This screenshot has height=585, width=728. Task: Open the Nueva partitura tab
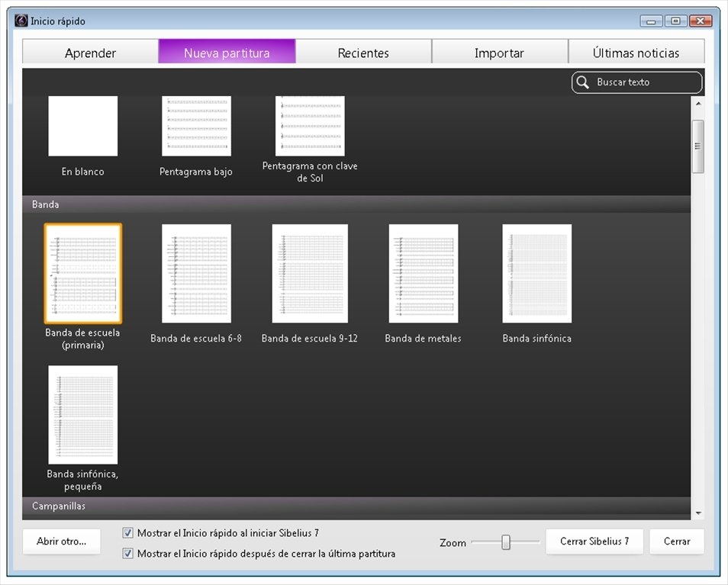[x=227, y=52]
